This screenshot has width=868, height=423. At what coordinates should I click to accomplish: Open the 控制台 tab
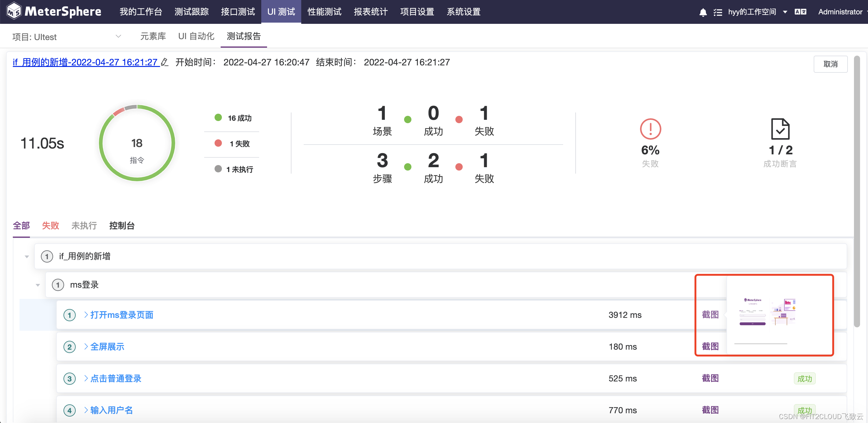(122, 225)
